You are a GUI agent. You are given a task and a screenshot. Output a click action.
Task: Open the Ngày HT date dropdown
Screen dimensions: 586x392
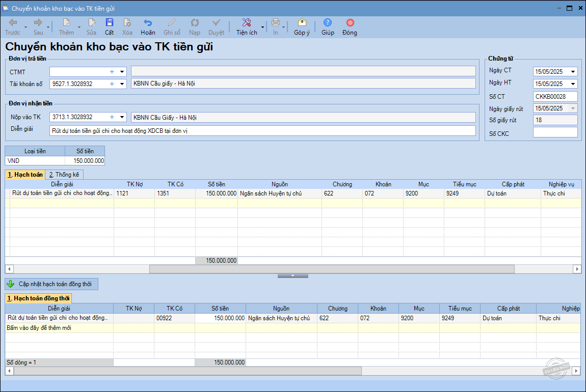click(573, 84)
